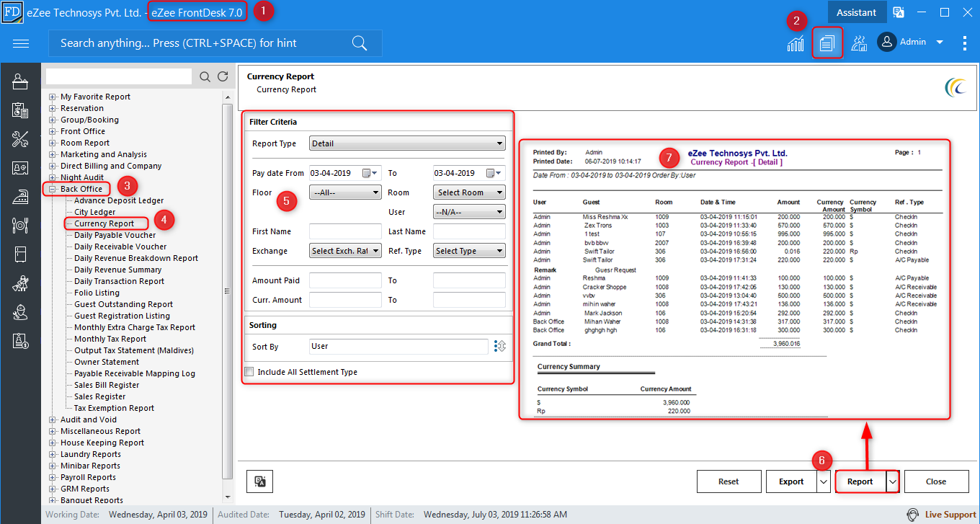Open the minibar fridge sidebar icon

point(20,254)
